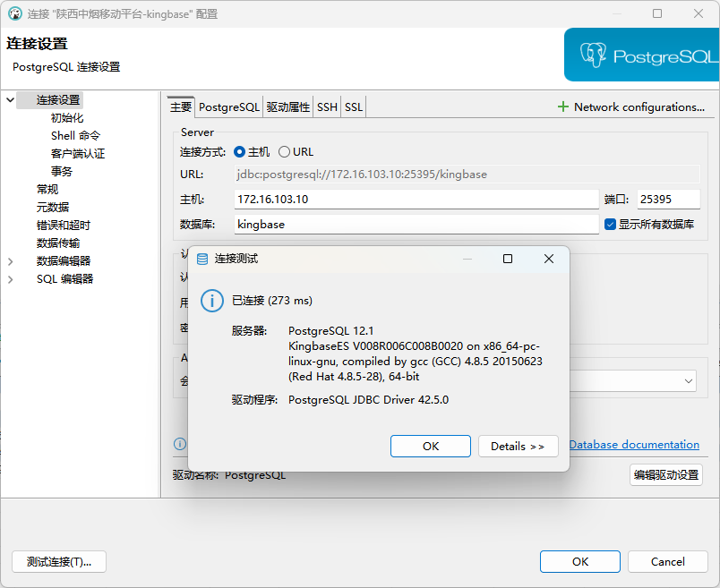Click the 编辑驱动设置 button
The image size is (720, 588).
[665, 474]
